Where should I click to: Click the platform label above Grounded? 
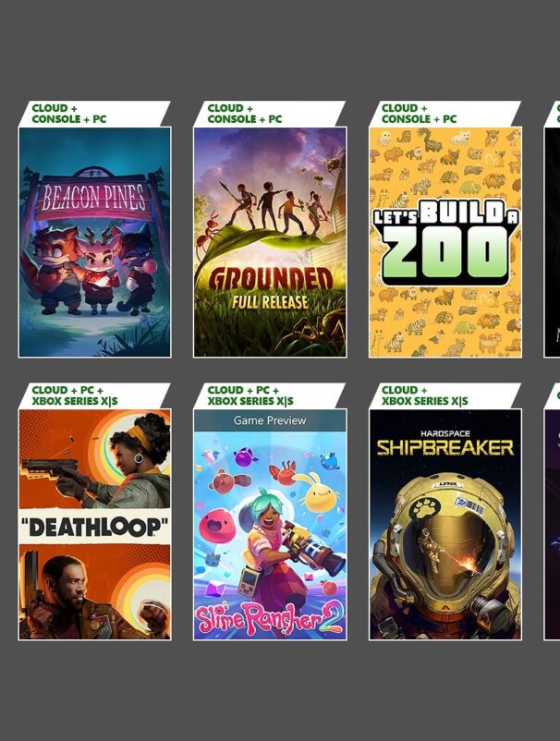[x=244, y=114]
